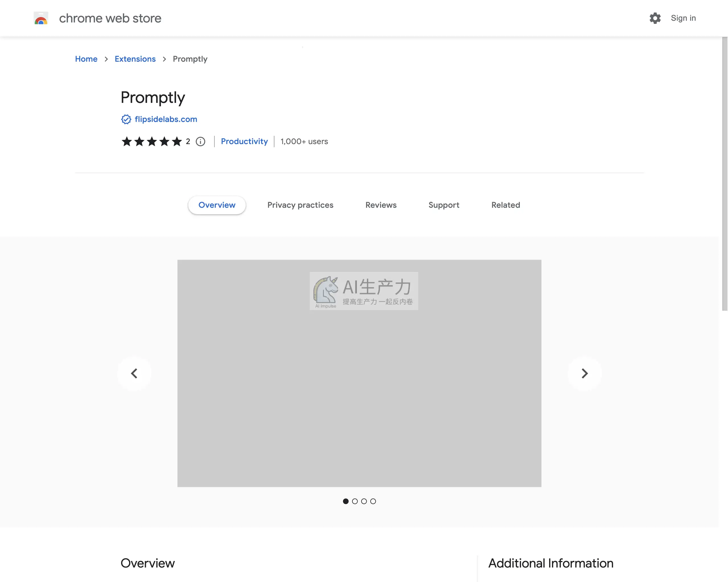Viewport: 728px width, 582px height.
Task: Open settings via the gear icon
Action: click(655, 18)
